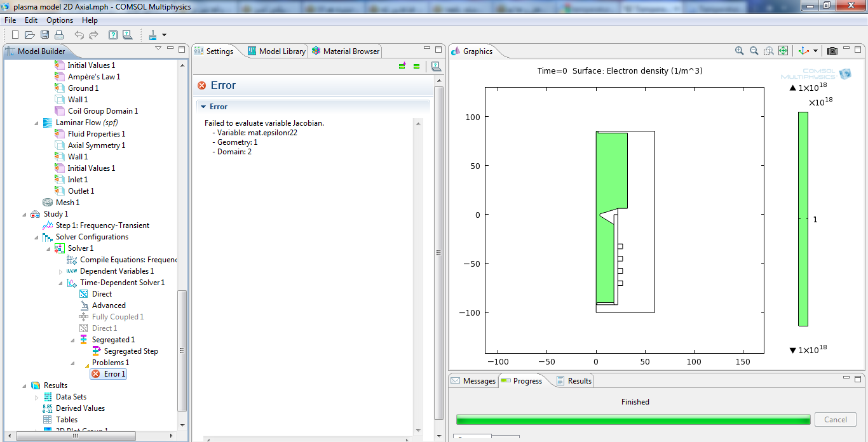Screen dimensions: 868x442
Task: Open the view axis orientation dropdown arrow
Action: click(815, 51)
